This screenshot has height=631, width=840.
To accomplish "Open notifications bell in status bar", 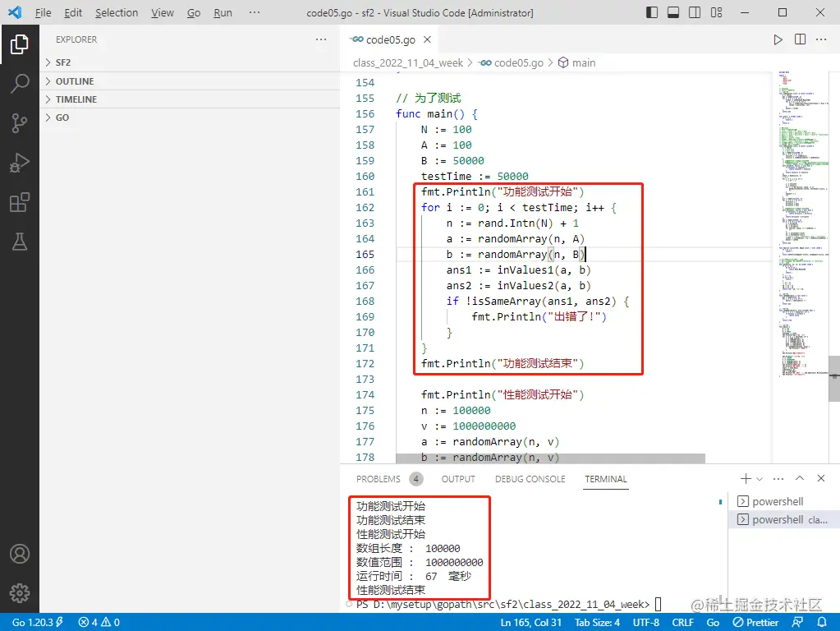I will point(821,623).
